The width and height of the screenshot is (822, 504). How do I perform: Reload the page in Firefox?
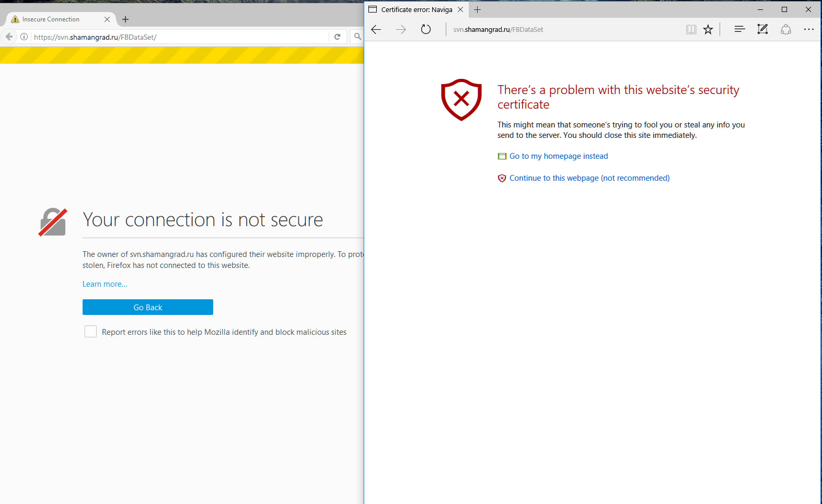(337, 37)
